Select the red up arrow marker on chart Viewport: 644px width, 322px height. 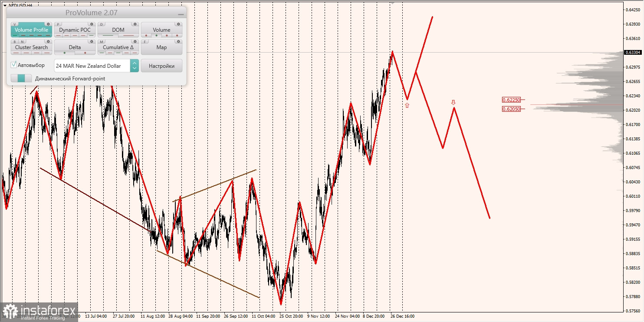click(x=407, y=105)
